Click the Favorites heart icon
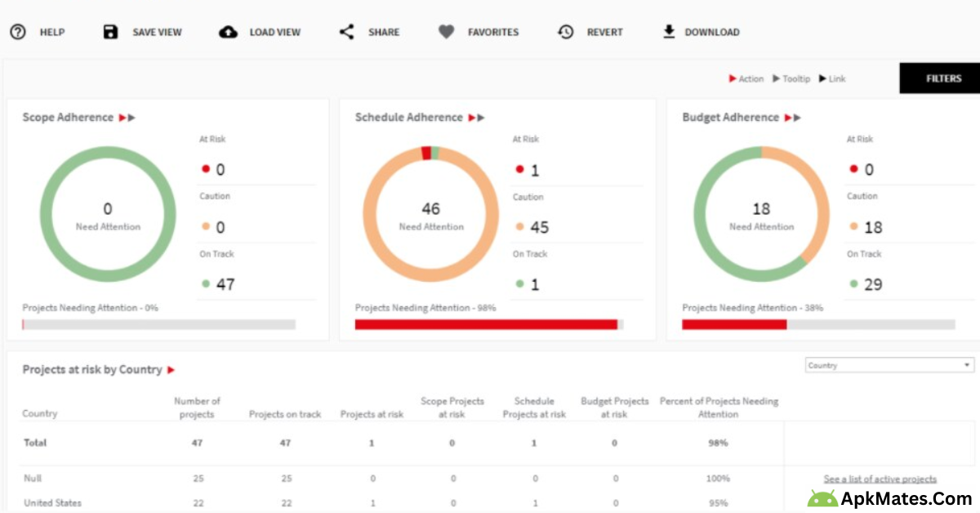The width and height of the screenshot is (980, 513). [446, 32]
